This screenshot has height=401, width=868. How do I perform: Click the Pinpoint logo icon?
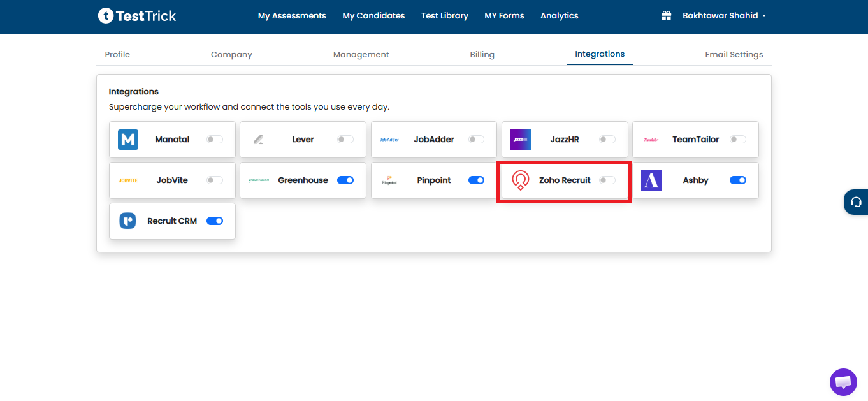tap(389, 180)
